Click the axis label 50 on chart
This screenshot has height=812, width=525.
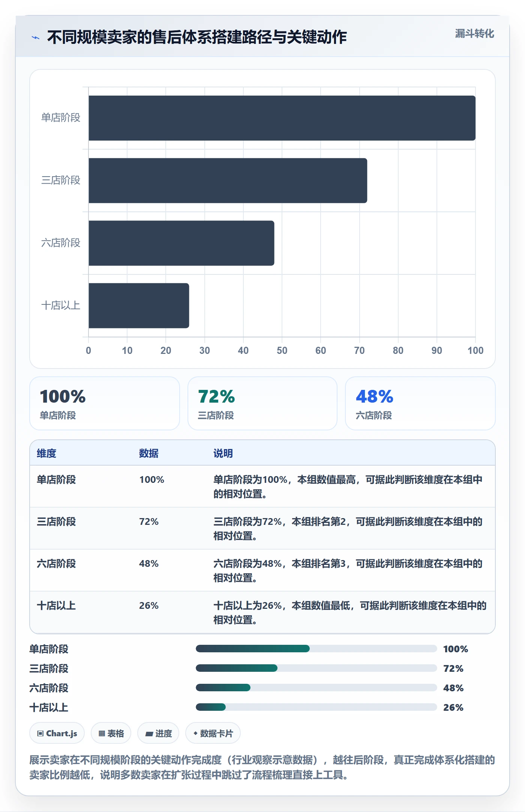point(282,351)
